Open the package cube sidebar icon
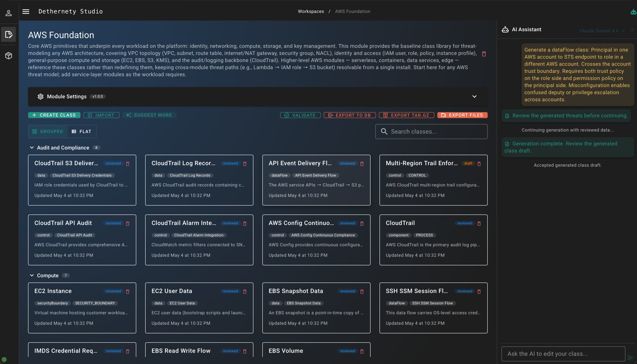 [x=8, y=56]
